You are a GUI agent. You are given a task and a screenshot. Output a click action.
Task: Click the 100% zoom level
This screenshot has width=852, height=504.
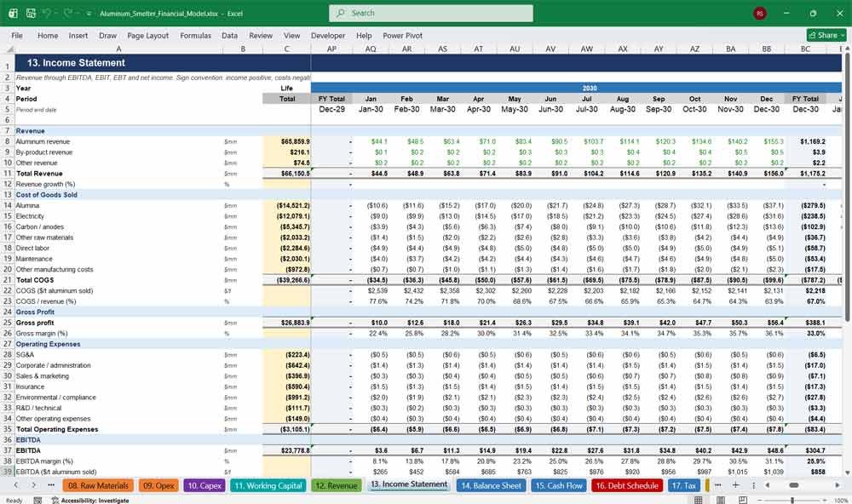point(840,501)
